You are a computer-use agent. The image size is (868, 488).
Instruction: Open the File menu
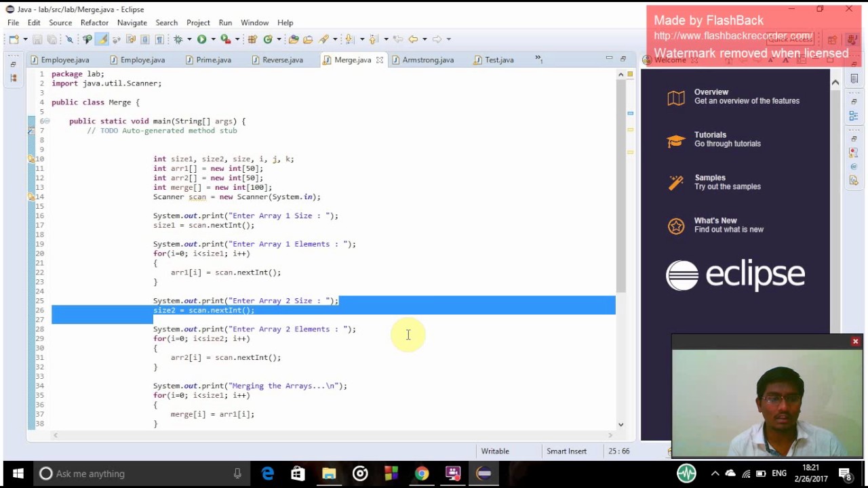13,22
